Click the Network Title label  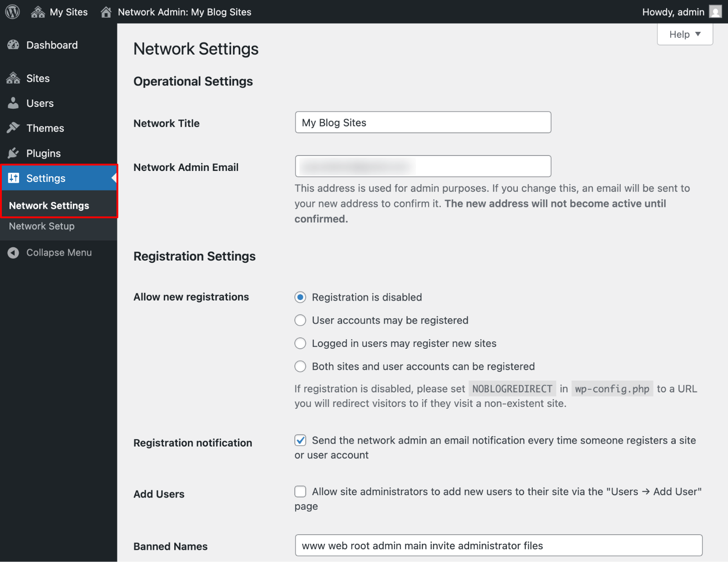(x=167, y=124)
